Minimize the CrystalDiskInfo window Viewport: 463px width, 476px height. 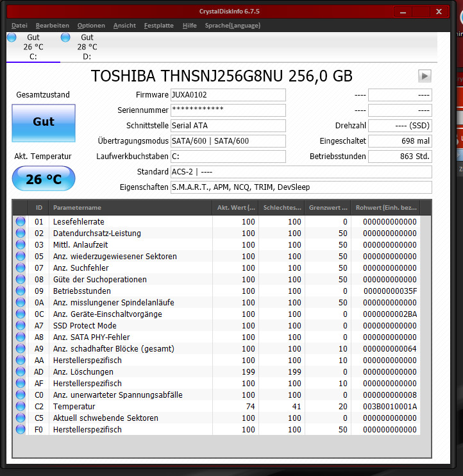tap(403, 12)
